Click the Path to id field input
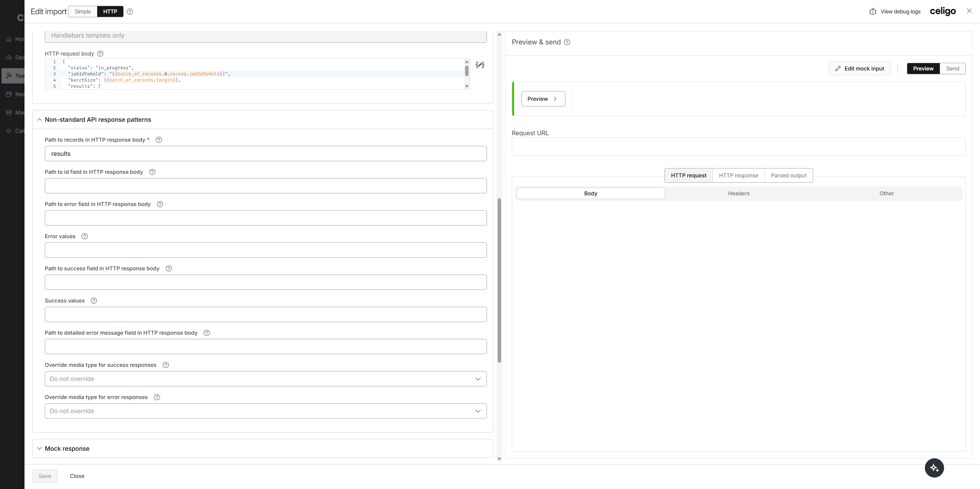The image size is (980, 489). point(266,186)
